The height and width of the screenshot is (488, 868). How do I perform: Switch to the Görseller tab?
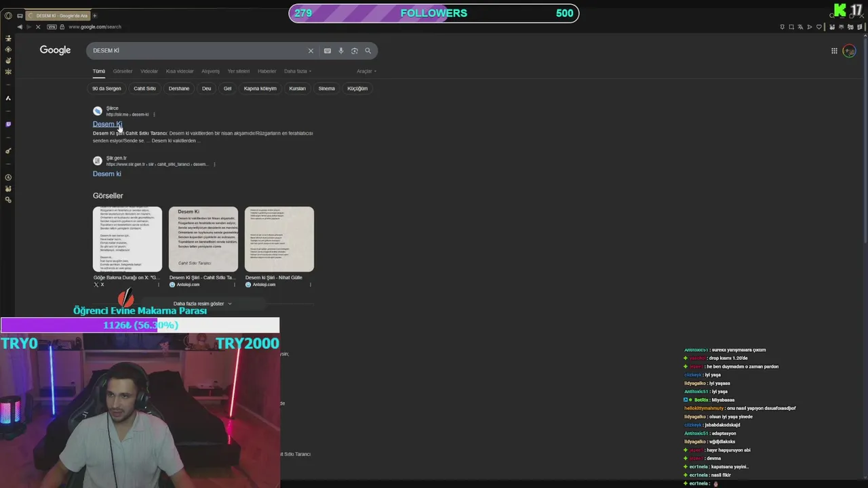pos(123,71)
